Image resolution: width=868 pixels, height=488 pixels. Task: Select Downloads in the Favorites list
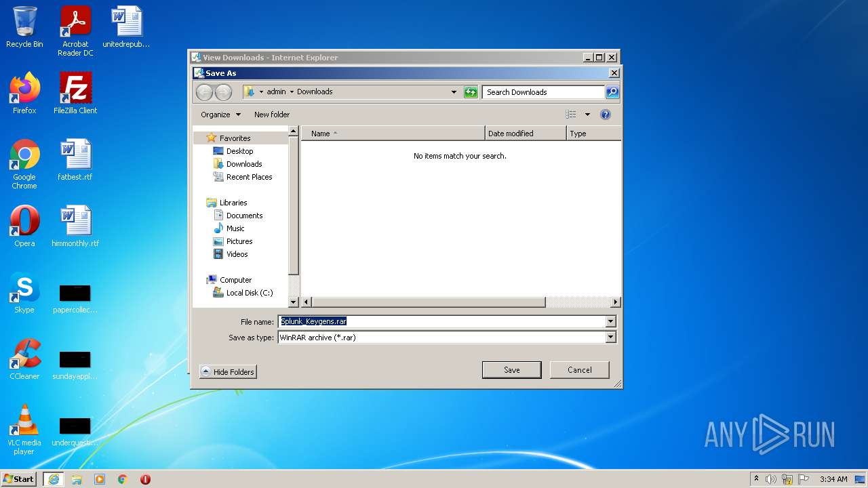pyautogui.click(x=244, y=164)
